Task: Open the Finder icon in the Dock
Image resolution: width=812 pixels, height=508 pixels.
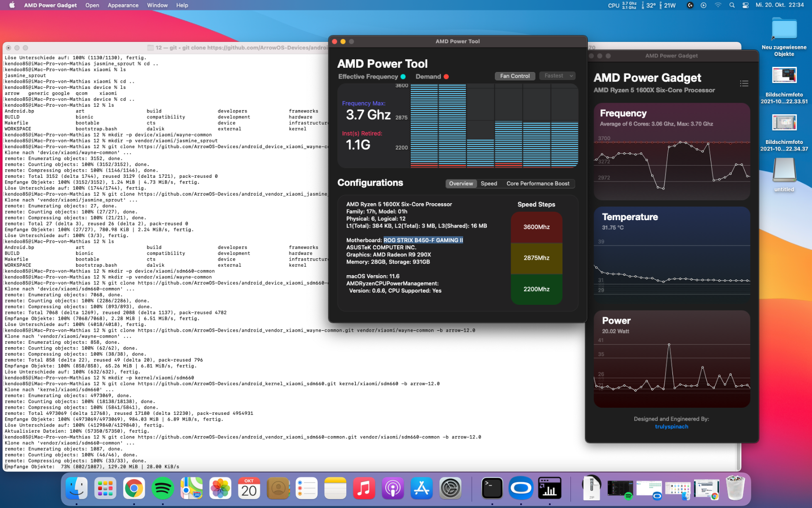Action: point(76,489)
